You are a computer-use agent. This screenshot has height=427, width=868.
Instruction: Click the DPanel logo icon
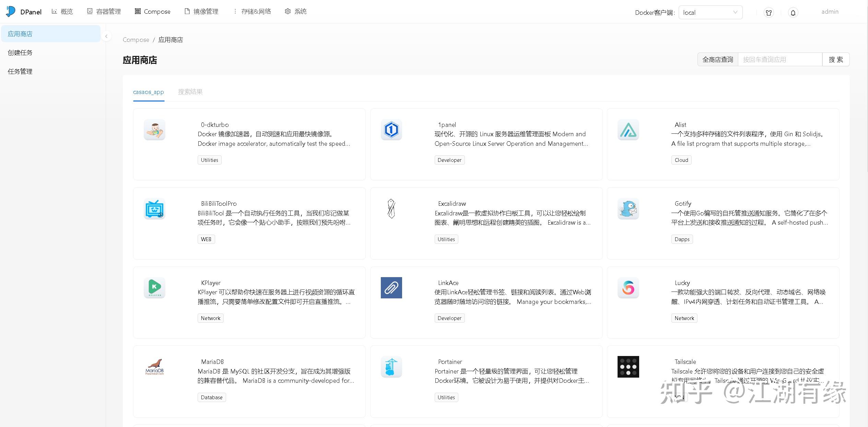point(10,11)
